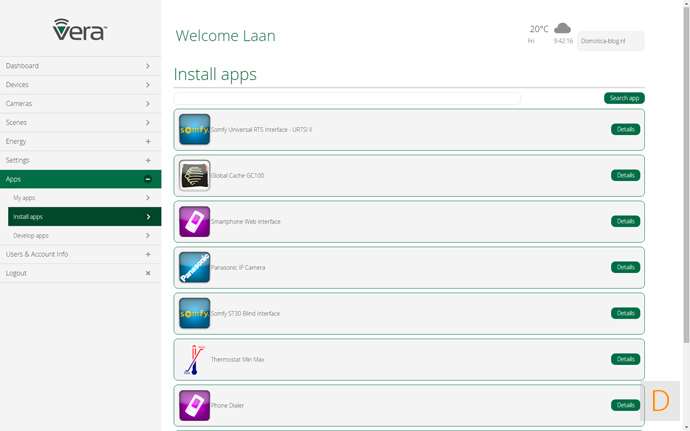
Task: Click the Logout menu item
Action: tap(80, 273)
